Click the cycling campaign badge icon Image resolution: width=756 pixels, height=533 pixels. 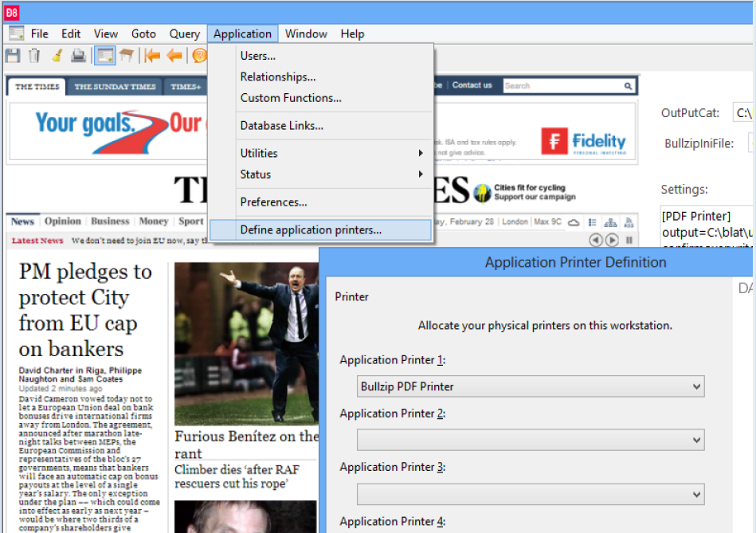click(x=482, y=193)
